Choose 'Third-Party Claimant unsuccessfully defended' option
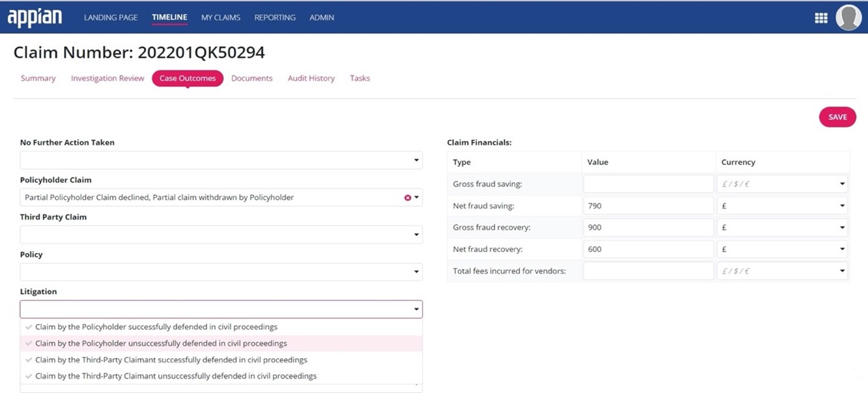This screenshot has width=868, height=393. click(176, 376)
